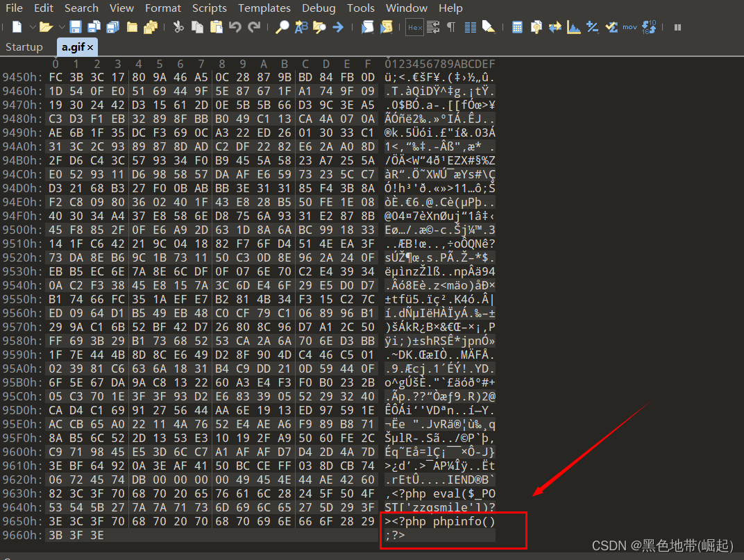Click the highlighter tool icon
Image resolution: width=744 pixels, height=560 pixels.
489,27
